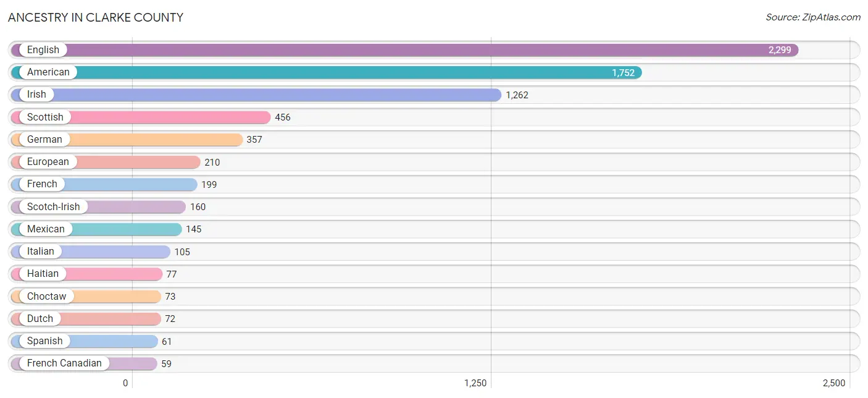Image resolution: width=868 pixels, height=398 pixels.
Task: Click the French Canadian label
Action: click(64, 363)
